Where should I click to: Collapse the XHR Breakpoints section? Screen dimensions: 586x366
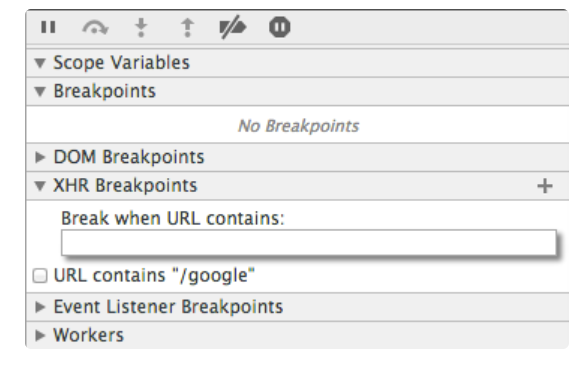click(40, 186)
